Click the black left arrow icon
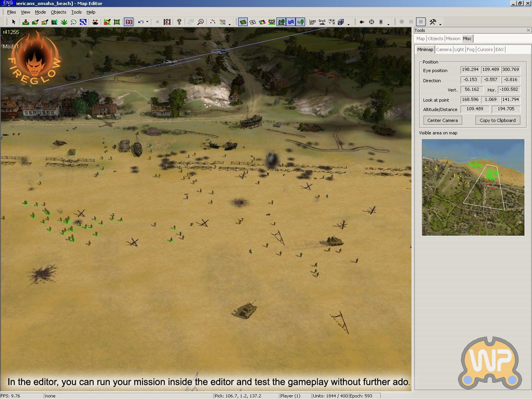This screenshot has height=399, width=532. pyautogui.click(x=362, y=22)
